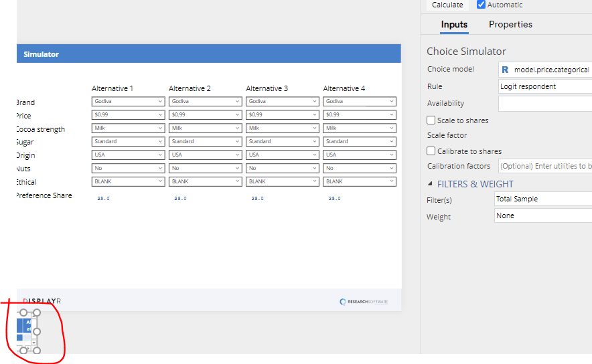
Task: Click the small scroll-down arrow in selected object
Action: click(x=33, y=343)
